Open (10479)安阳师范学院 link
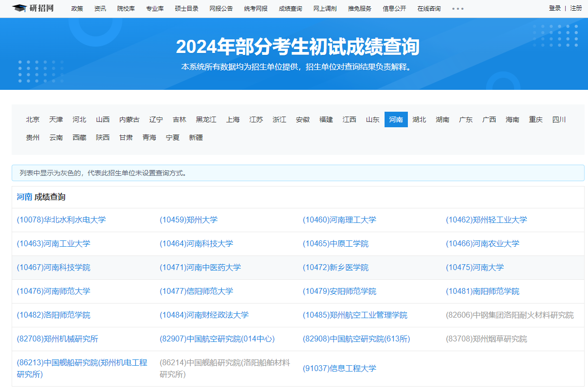Image resolution: width=588 pixels, height=390 pixels. point(339,291)
